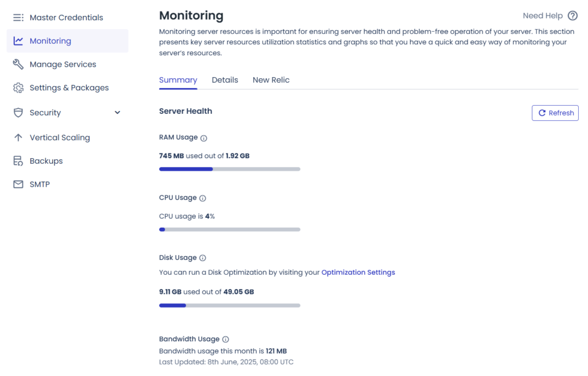The width and height of the screenshot is (588, 376).
Task: Click the RAM usage progress bar
Action: coord(230,169)
